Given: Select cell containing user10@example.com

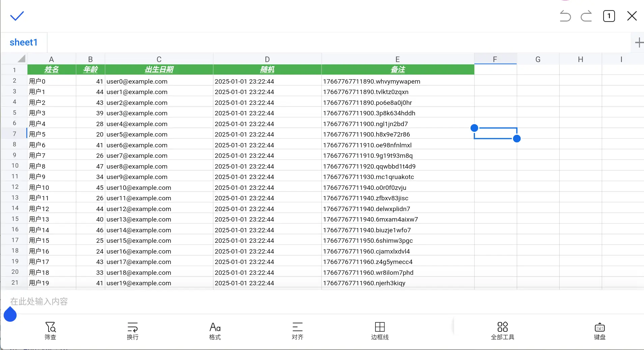Looking at the screenshot, I should 139,187.
